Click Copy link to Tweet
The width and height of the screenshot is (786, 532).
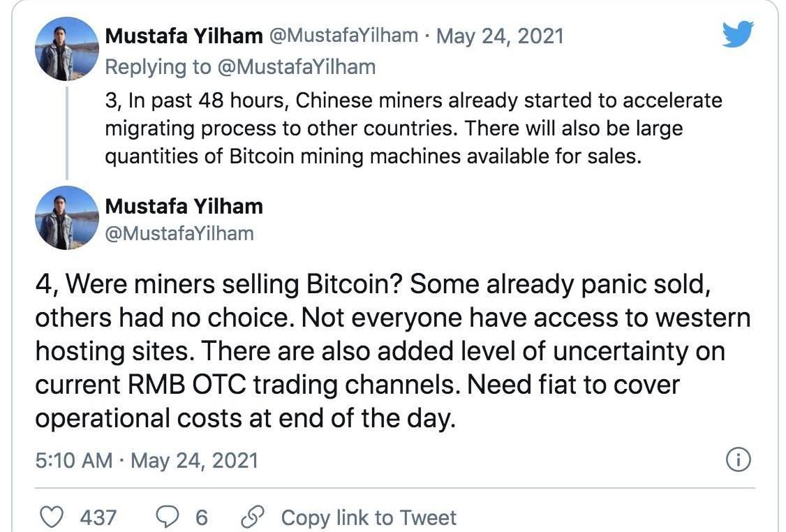click(369, 517)
